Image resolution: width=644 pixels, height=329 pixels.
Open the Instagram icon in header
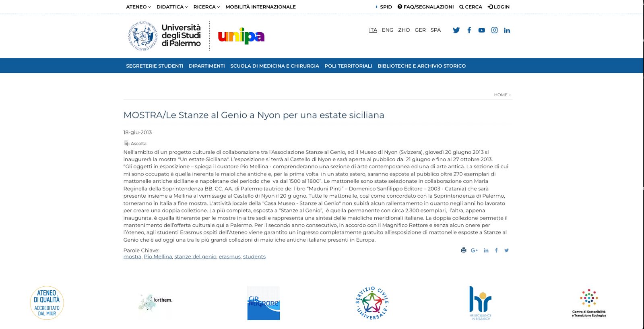494,30
